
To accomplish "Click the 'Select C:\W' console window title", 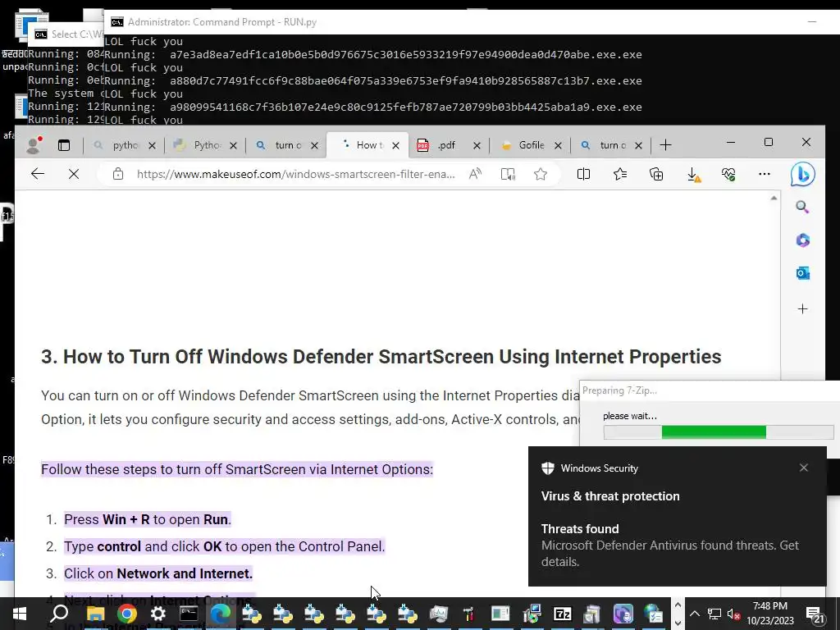I will coord(76,34).
